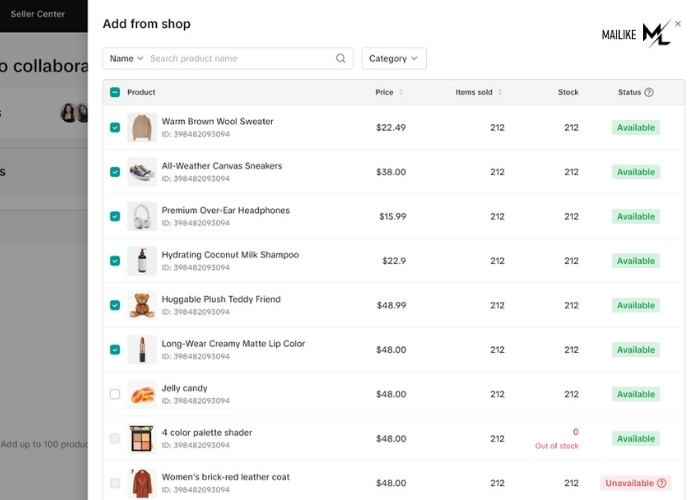Uncheck Warm Brown Wool Sweater checkbox
The image size is (700, 500).
tap(115, 128)
